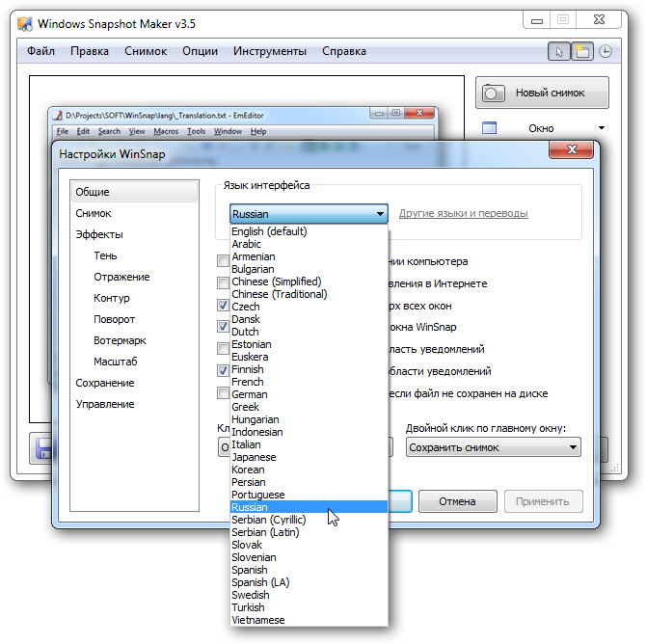Choose Swedish from language list
This screenshot has width=646, height=644.
click(309, 595)
